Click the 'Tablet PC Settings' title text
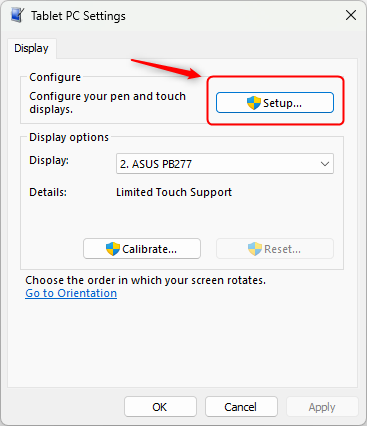Viewport: 367px width, 426px height. coord(78,16)
